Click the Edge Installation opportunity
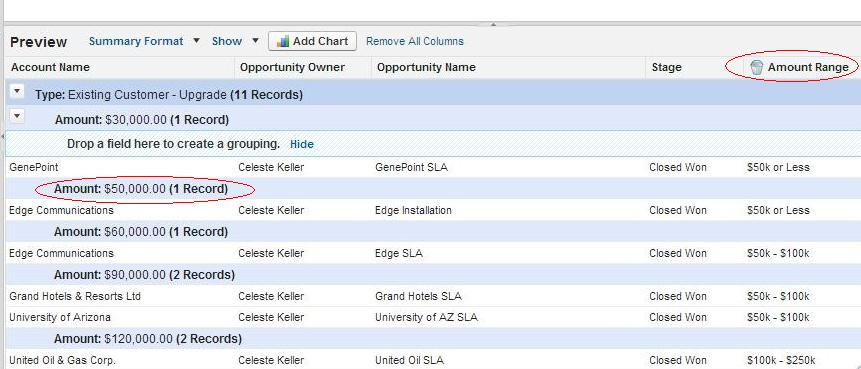 (413, 210)
